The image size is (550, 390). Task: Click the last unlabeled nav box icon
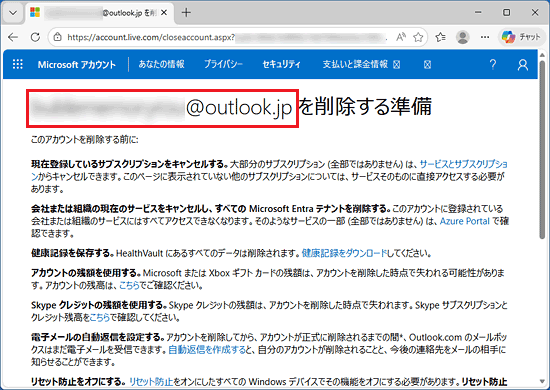pos(427,65)
